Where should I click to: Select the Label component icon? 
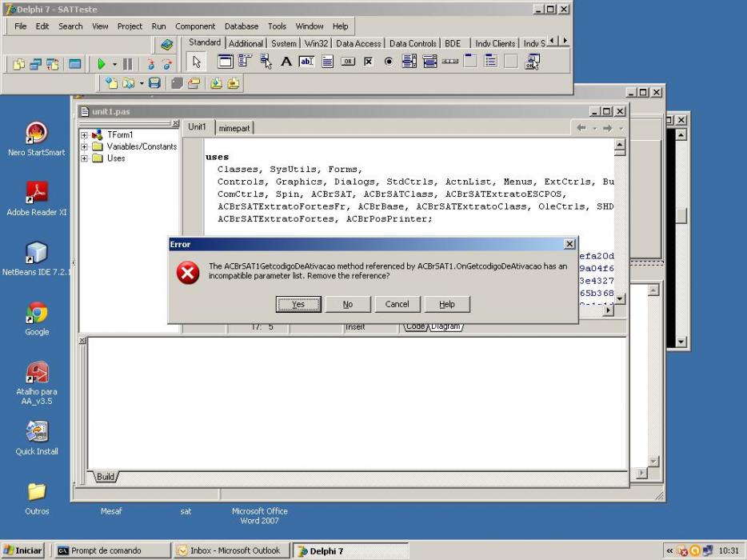click(286, 62)
